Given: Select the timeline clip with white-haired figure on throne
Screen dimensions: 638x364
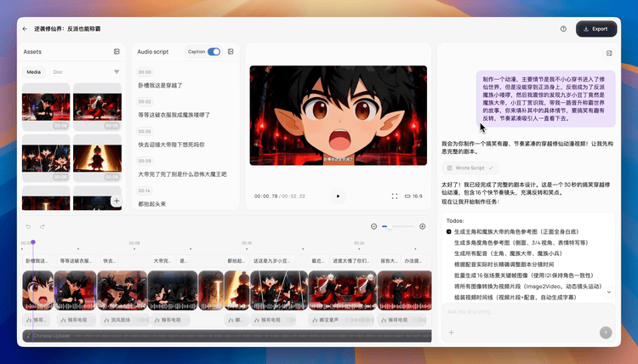Looking at the screenshot, I should click(343, 290).
